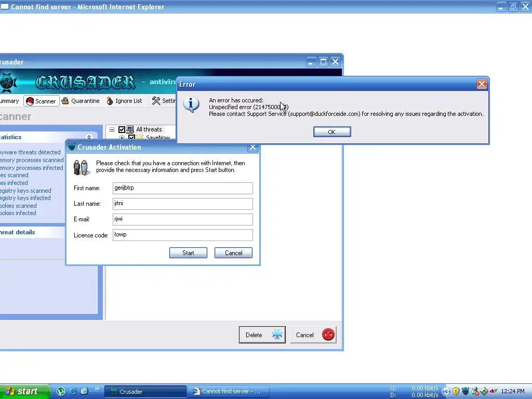Open the Settings tab with tools icon
This screenshot has width=532, height=399.
tap(164, 101)
